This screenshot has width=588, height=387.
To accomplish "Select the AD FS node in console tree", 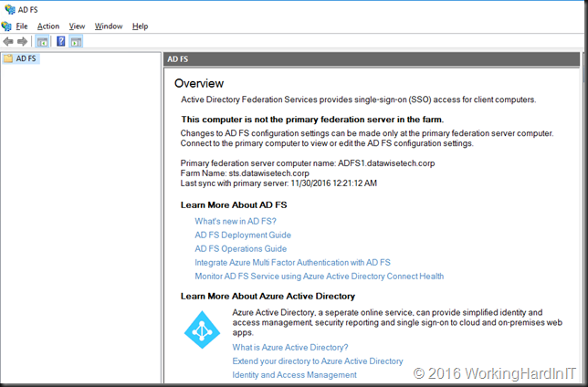I will click(21, 58).
